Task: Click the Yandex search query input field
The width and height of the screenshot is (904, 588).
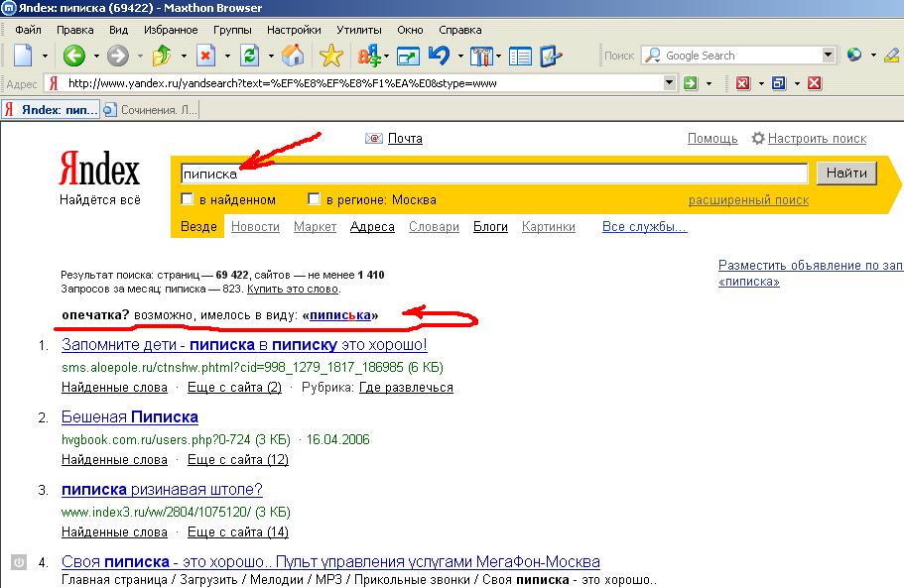Action: click(493, 174)
